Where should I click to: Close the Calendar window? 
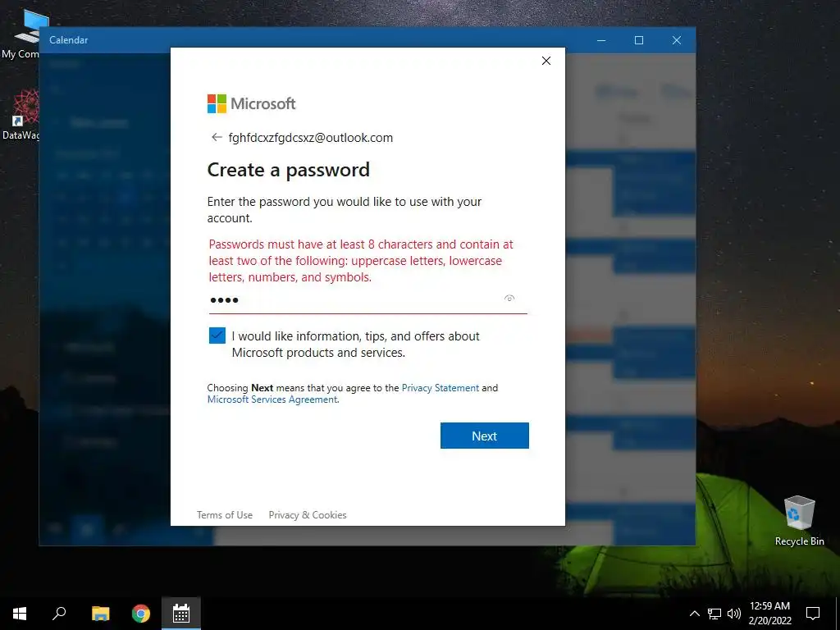click(677, 40)
